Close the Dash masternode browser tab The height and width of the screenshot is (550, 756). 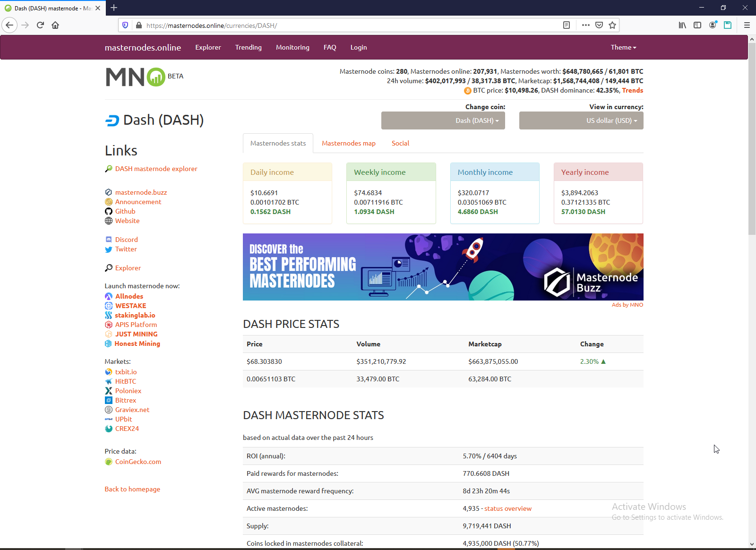coord(98,8)
